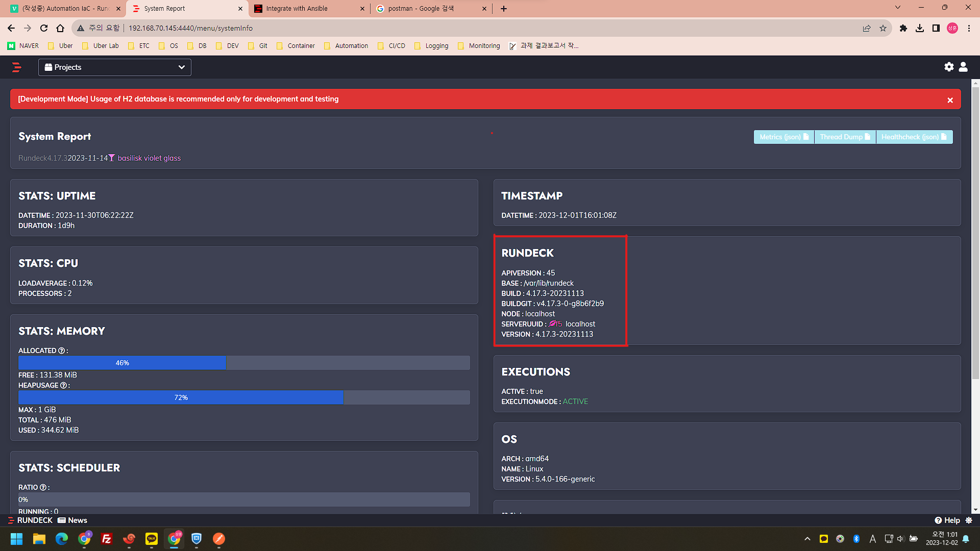The image size is (980, 551).
Task: Toggle the browser side panel
Action: click(x=936, y=28)
